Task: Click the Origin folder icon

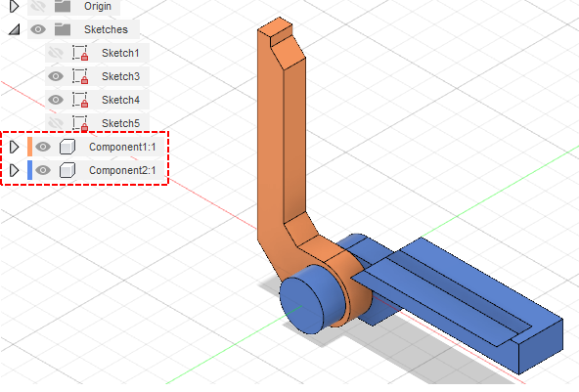Action: pyautogui.click(x=63, y=6)
